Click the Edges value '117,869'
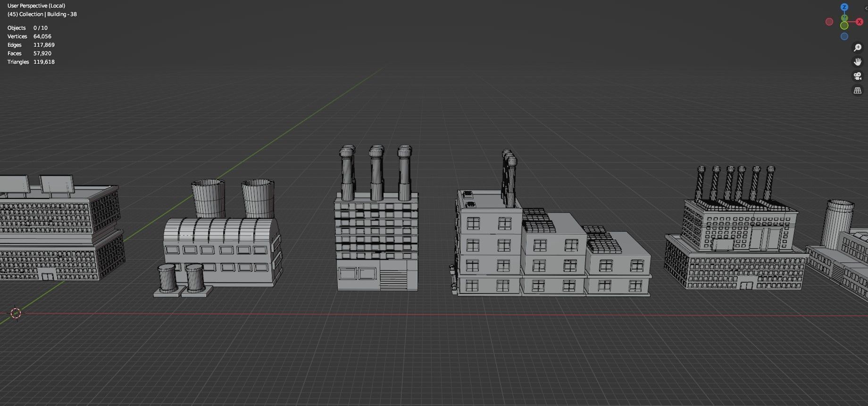The width and height of the screenshot is (868, 406). point(44,45)
